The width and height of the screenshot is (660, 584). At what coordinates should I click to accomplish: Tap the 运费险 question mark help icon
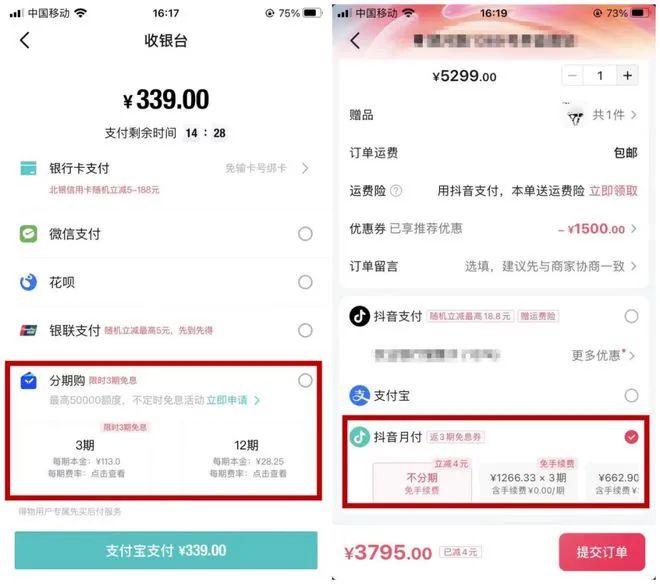(396, 191)
